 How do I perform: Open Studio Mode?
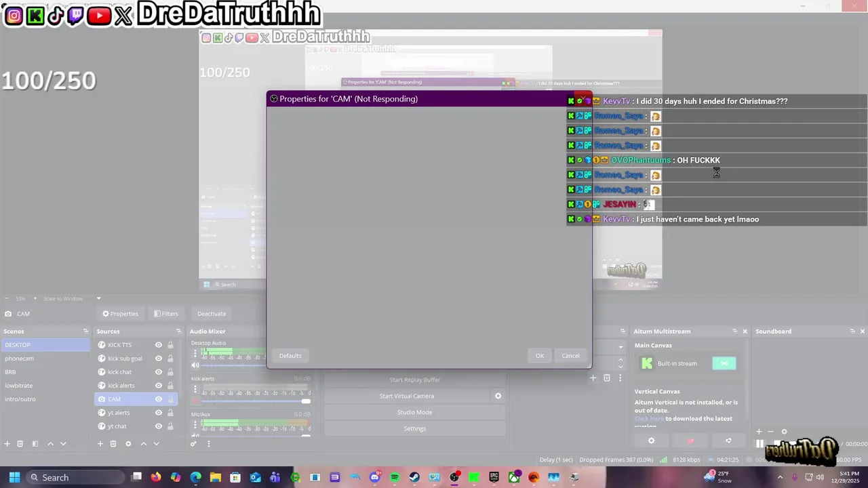pos(415,412)
